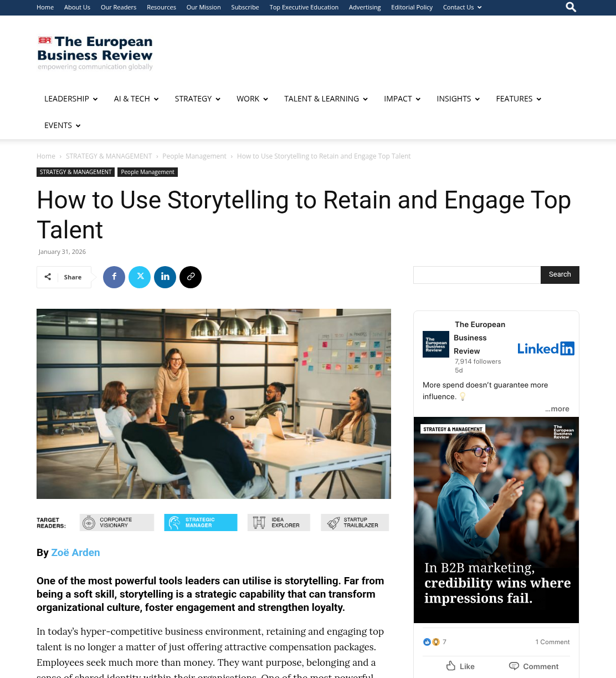Click the LinkedIn logo in widget
Screen dimensions: 616x678
click(546, 348)
